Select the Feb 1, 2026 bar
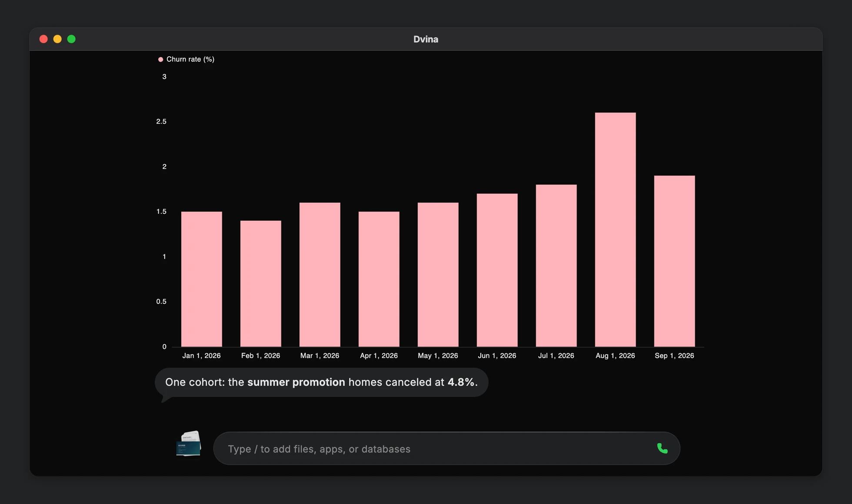 click(x=261, y=284)
